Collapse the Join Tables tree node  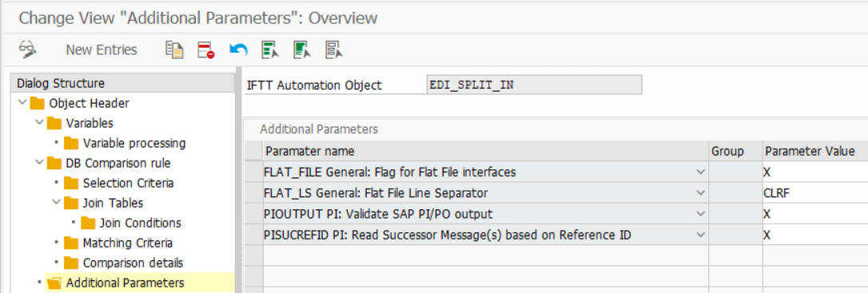point(56,203)
